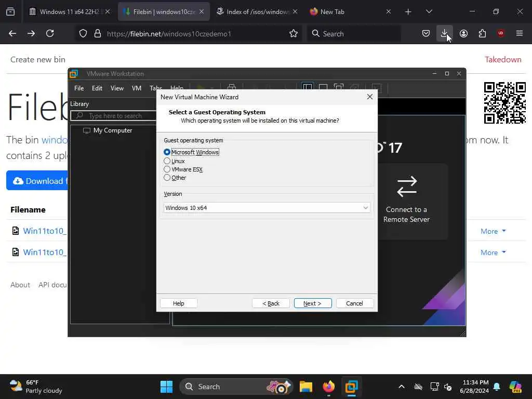Select the Other guest OS option
Viewport: 532px width, 399px height.
[167, 178]
